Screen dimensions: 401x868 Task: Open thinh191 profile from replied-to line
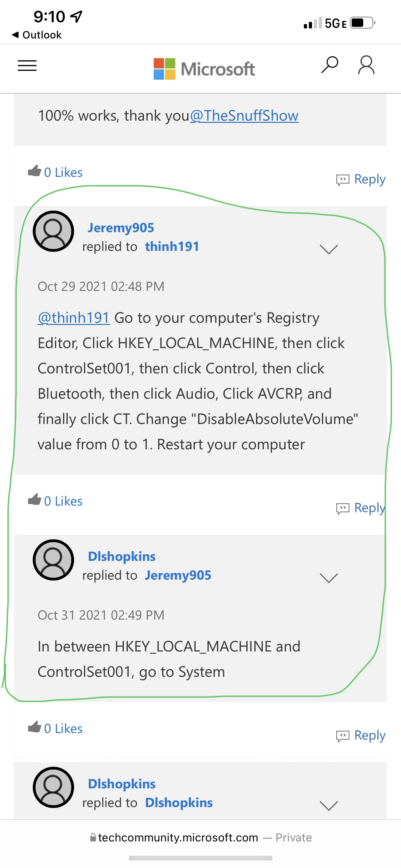point(172,246)
